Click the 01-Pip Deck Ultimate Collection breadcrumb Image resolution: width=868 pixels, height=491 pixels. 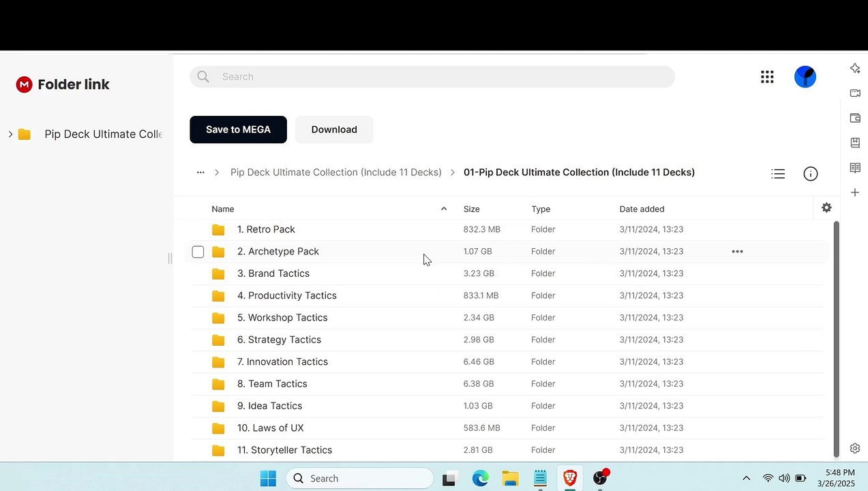coord(579,173)
